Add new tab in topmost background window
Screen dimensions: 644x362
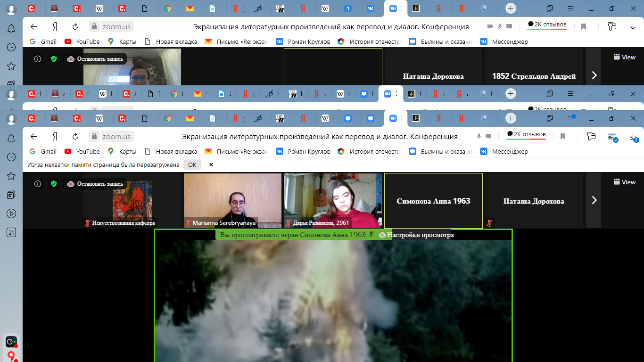click(511, 8)
